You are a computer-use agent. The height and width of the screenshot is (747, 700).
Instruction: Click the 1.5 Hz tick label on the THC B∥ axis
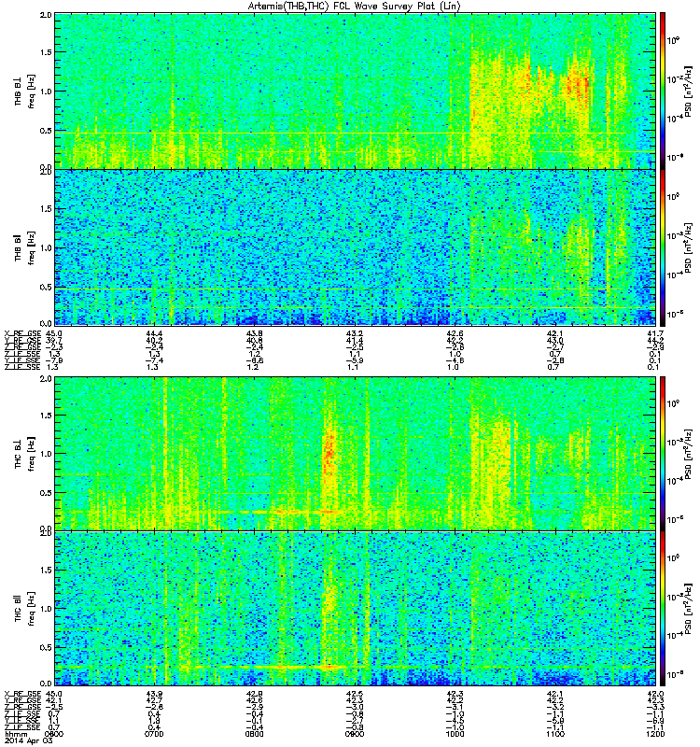(x=46, y=571)
